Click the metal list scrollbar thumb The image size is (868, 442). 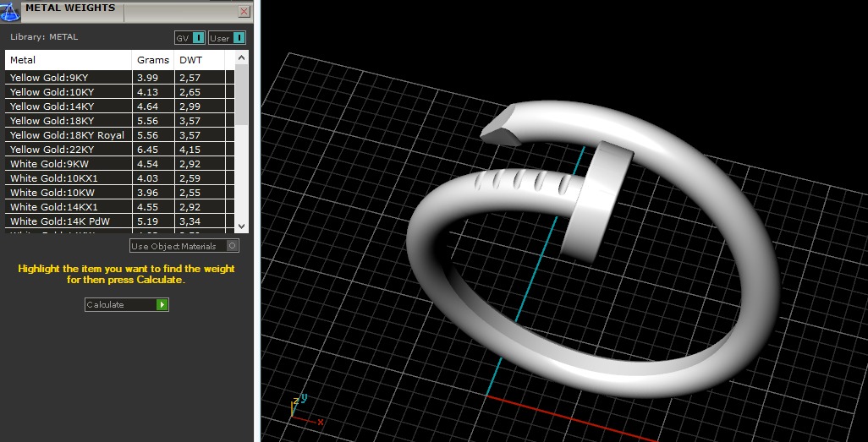tap(241, 94)
